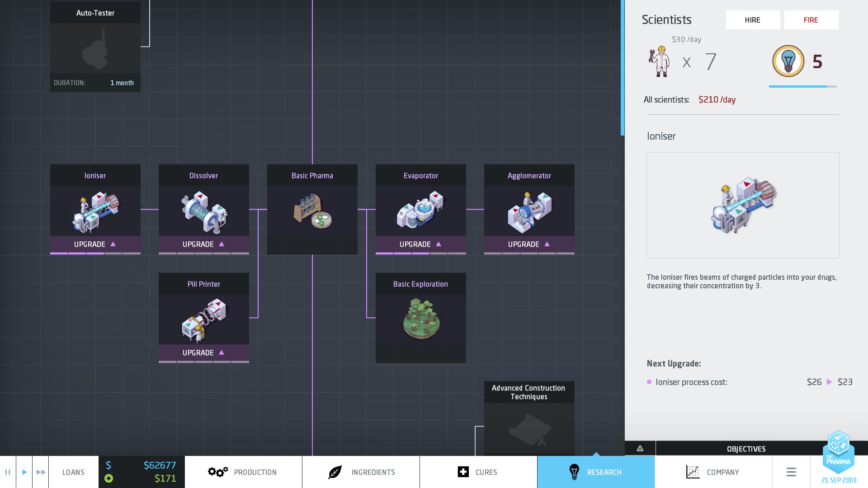Select the Agglomerator machine icon
Viewport: 868px width, 488px height.
(x=529, y=211)
